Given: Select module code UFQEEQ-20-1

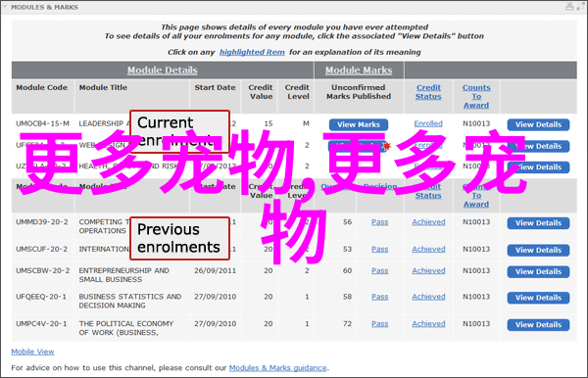Looking at the screenshot, I should click(41, 297).
